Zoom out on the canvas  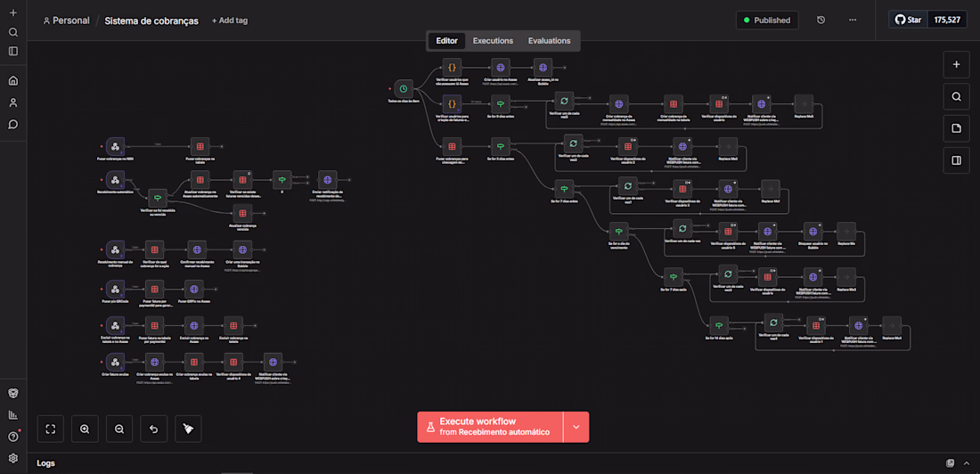coord(119,429)
